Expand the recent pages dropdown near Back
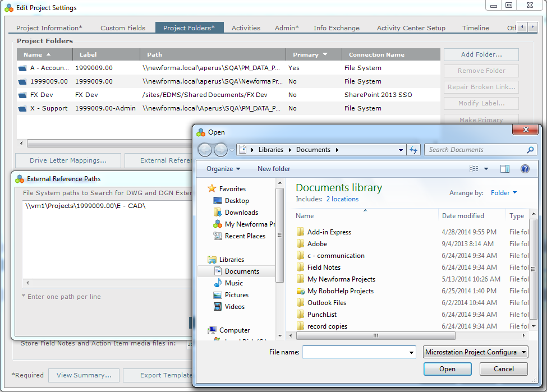This screenshot has height=392, width=547. pos(232,150)
